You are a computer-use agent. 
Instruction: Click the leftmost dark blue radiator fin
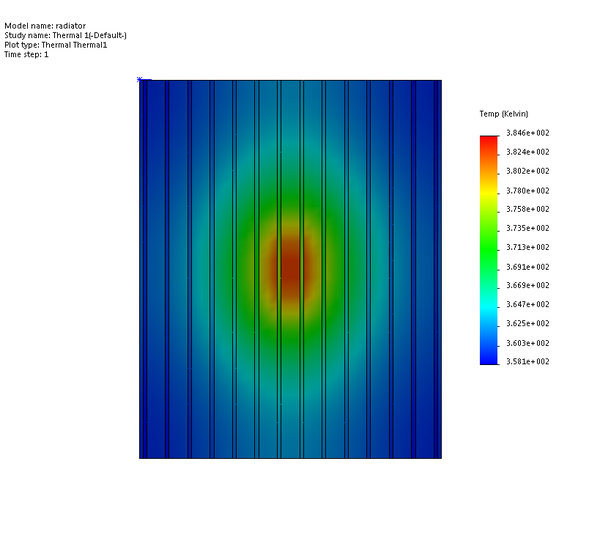pos(143,269)
